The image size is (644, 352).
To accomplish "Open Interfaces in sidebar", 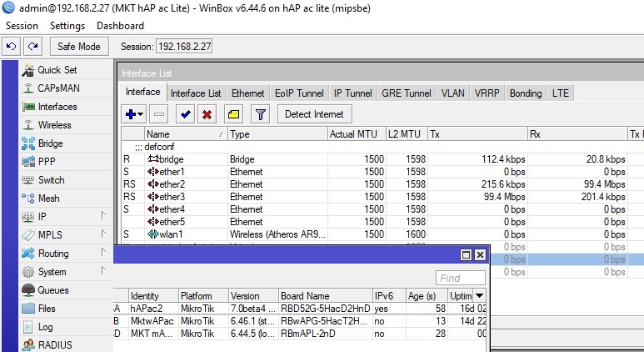I will 49,107.
